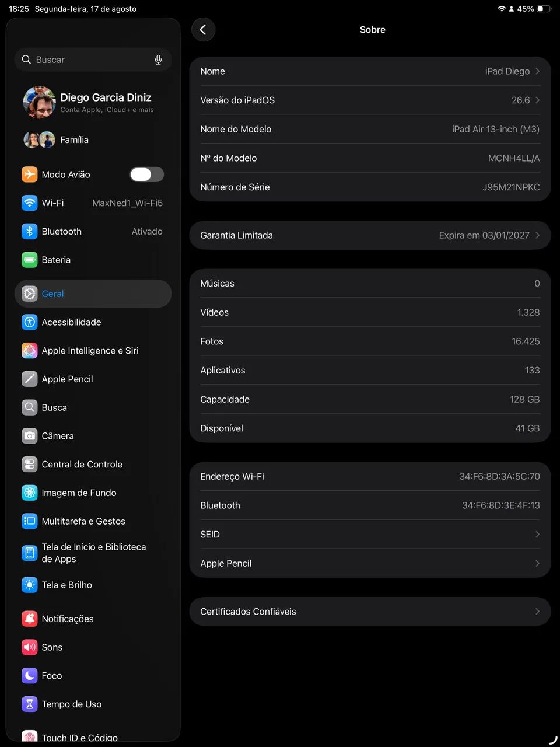Open Notificações settings label
This screenshot has height=747, width=560.
[68, 619]
